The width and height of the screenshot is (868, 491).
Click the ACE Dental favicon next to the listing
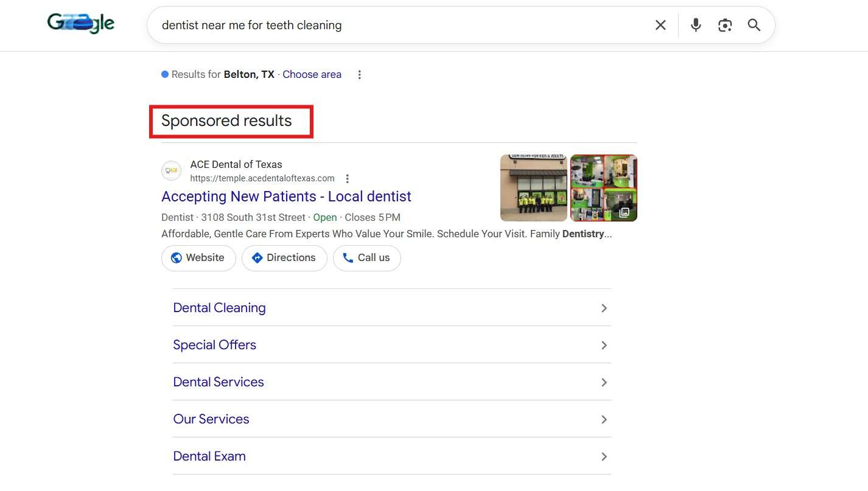click(x=171, y=171)
